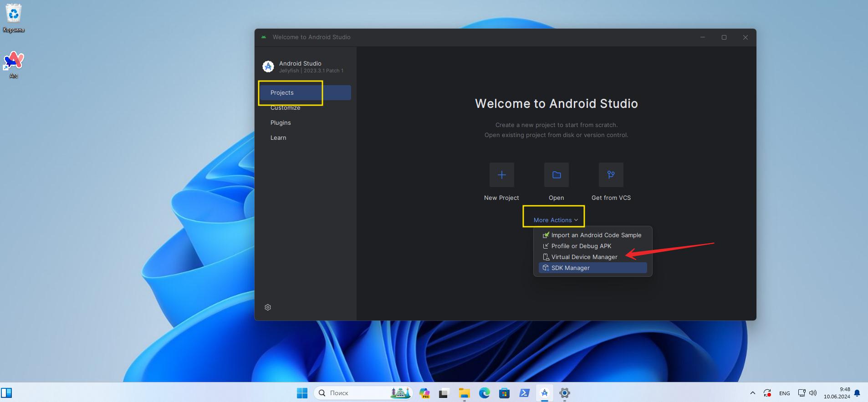This screenshot has width=868, height=402.
Task: Open the clock and date panel
Action: click(837, 393)
